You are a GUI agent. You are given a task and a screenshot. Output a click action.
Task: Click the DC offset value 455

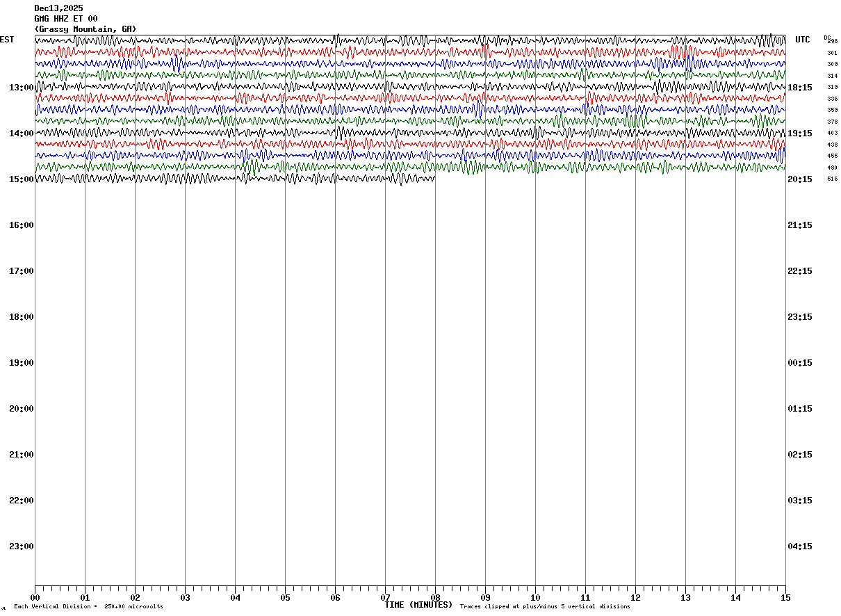tap(832, 156)
